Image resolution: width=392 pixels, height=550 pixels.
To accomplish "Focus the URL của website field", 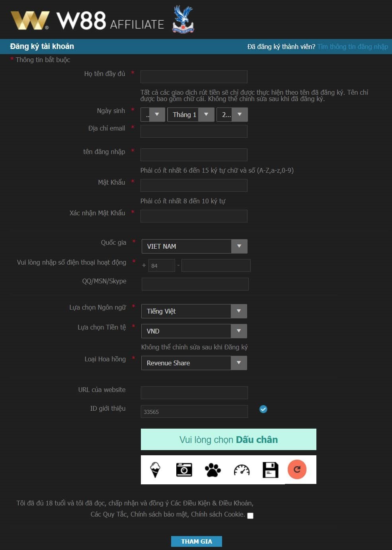I will [194, 393].
